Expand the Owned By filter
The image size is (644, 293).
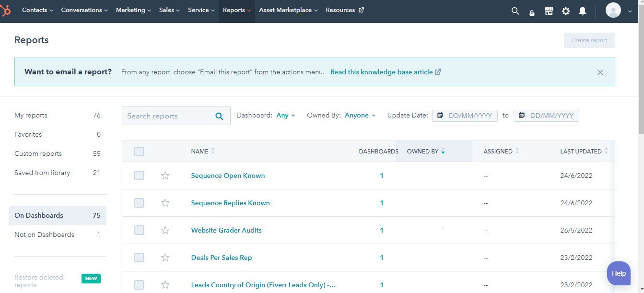pyautogui.click(x=359, y=115)
